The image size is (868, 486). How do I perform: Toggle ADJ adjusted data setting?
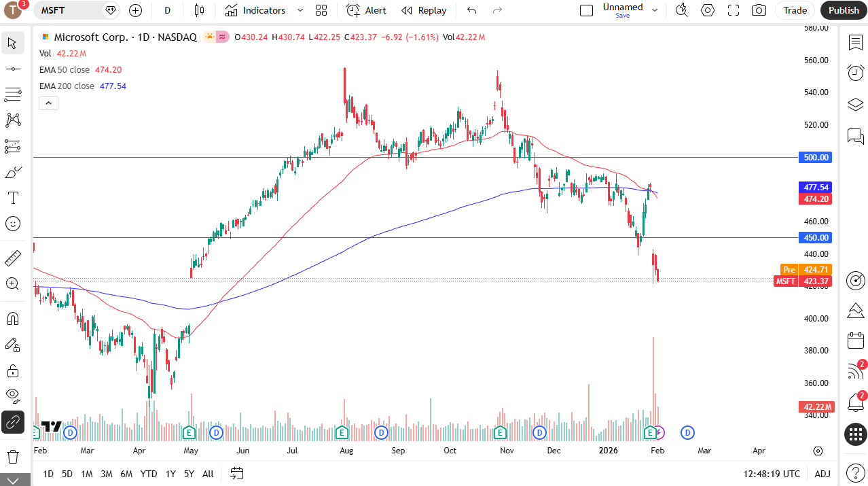pos(822,474)
